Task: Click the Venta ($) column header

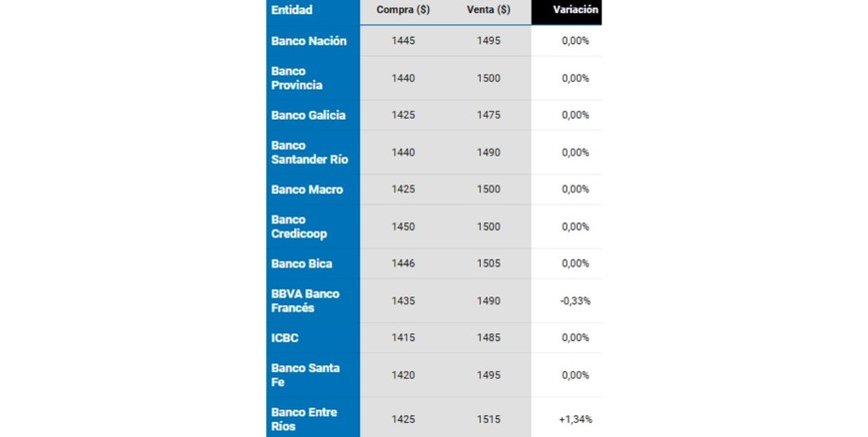Action: pyautogui.click(x=489, y=10)
